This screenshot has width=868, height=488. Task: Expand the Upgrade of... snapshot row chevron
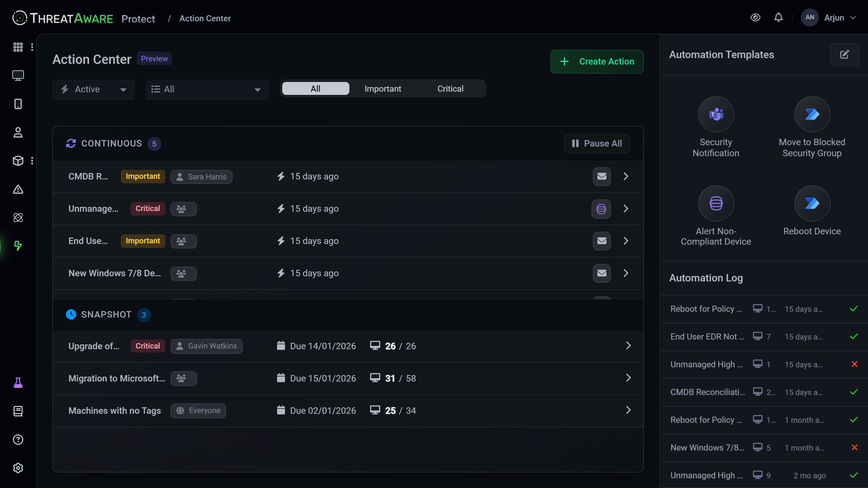pos(628,346)
